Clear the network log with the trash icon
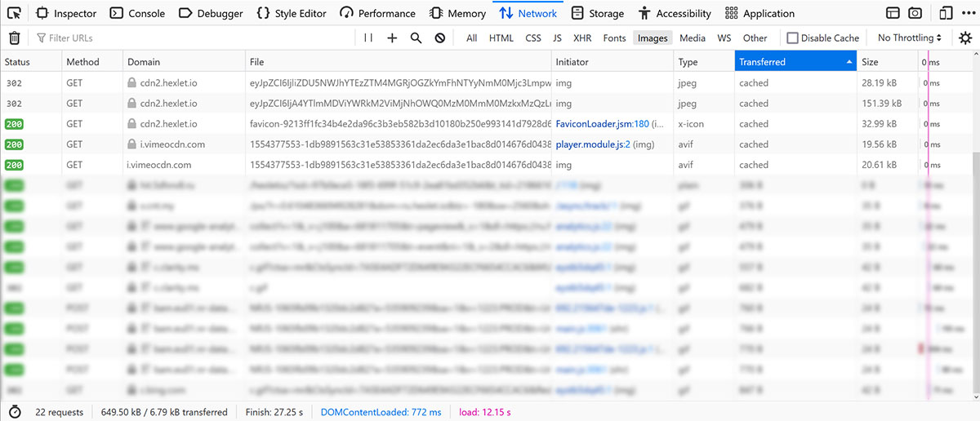 coord(15,38)
